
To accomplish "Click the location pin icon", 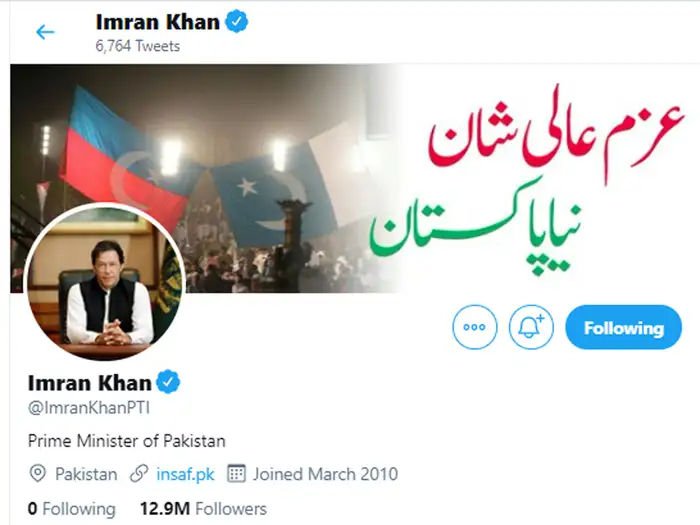I will coord(38,474).
